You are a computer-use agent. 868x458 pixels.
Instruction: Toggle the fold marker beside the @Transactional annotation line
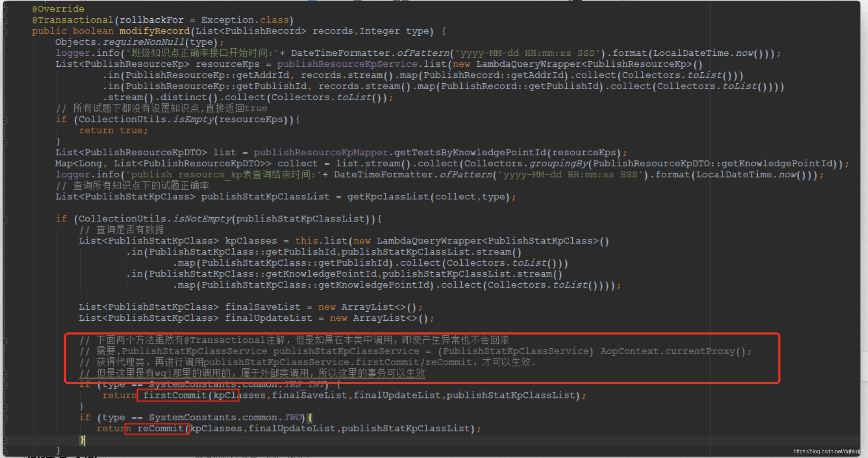5,21
